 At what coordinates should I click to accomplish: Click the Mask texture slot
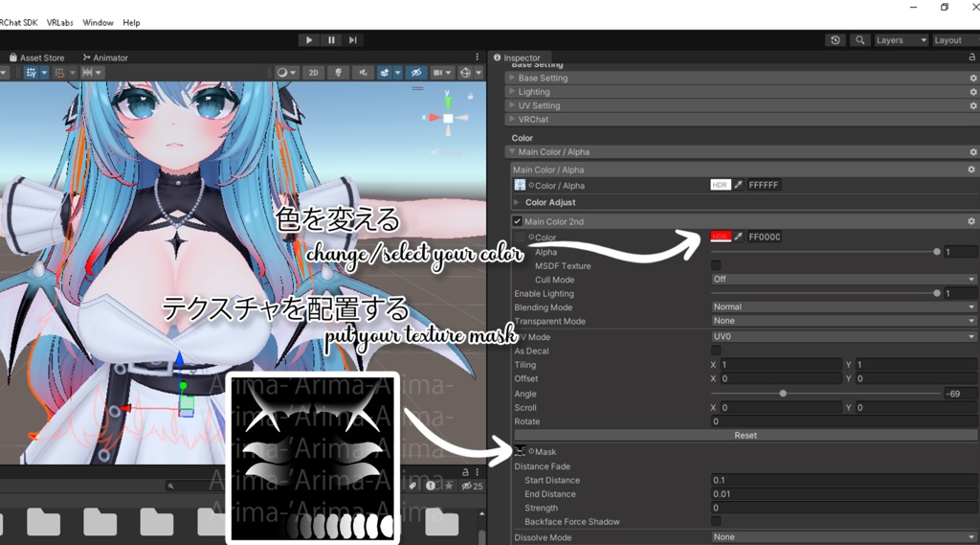pyautogui.click(x=520, y=451)
